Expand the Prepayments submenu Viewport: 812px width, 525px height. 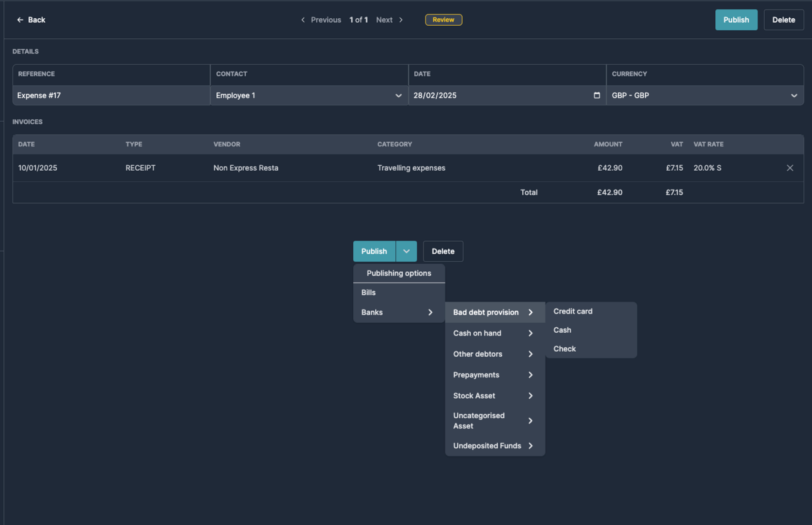pyautogui.click(x=495, y=375)
